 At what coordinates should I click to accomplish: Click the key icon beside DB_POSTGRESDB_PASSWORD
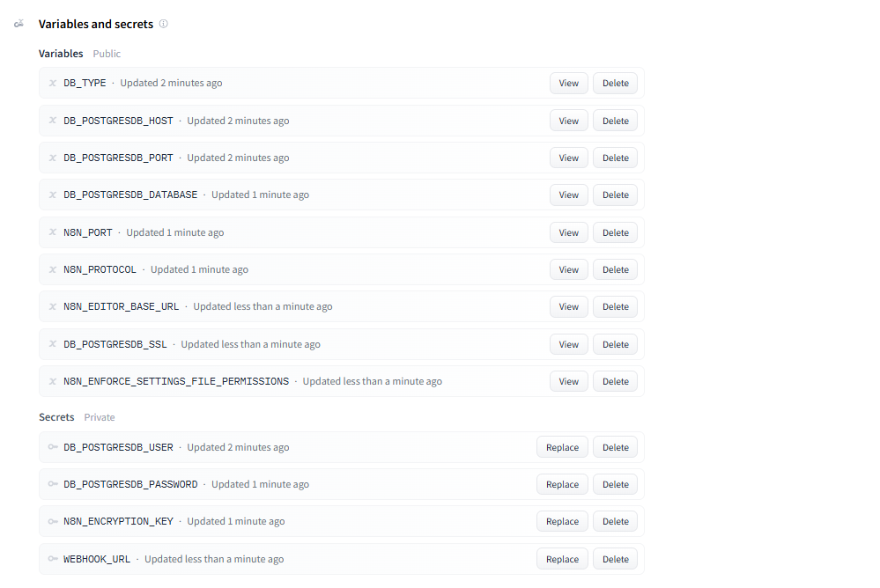pos(53,484)
